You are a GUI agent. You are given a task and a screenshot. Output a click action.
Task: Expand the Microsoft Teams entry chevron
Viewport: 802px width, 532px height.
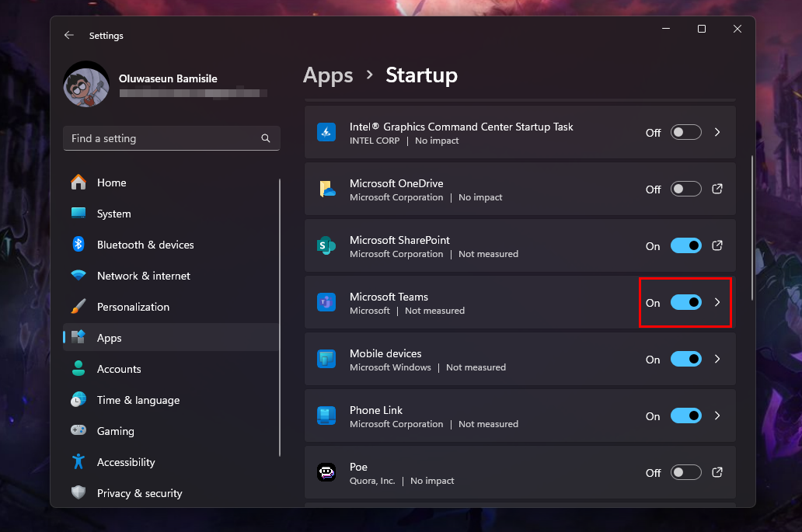point(717,303)
